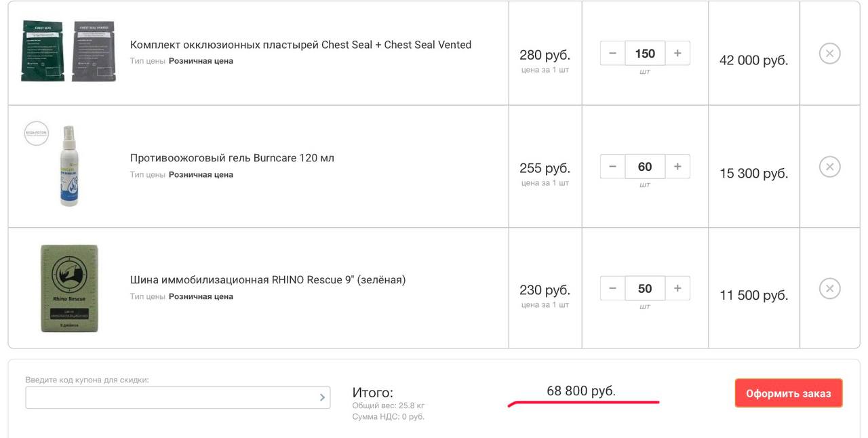Click the Chest Seal quantity field showing 150

click(645, 54)
